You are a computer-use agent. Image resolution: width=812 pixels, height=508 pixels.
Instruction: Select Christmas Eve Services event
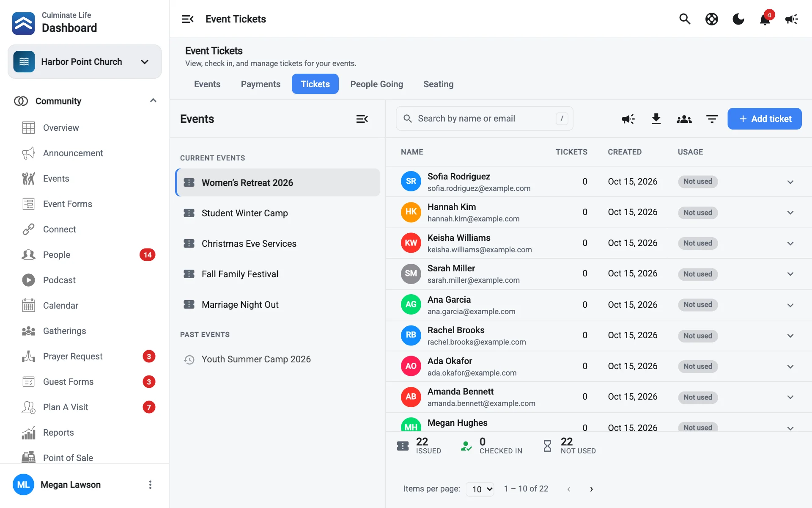[x=277, y=243]
